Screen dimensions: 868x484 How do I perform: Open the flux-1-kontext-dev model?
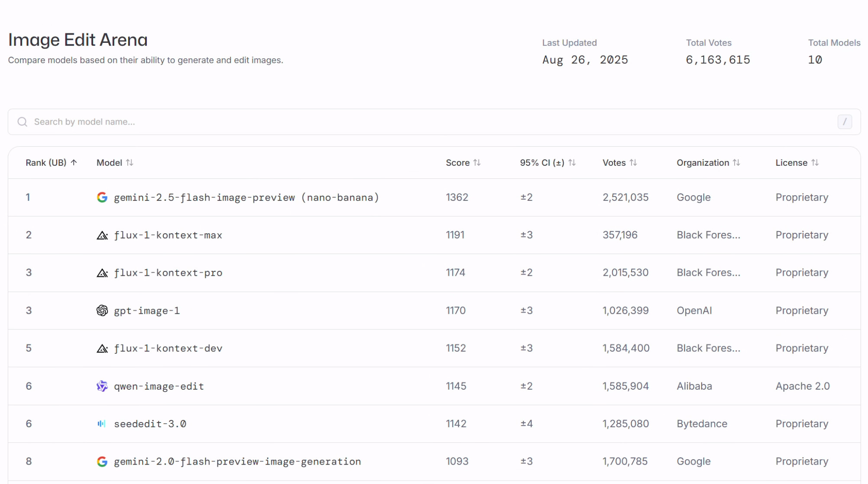coord(168,348)
